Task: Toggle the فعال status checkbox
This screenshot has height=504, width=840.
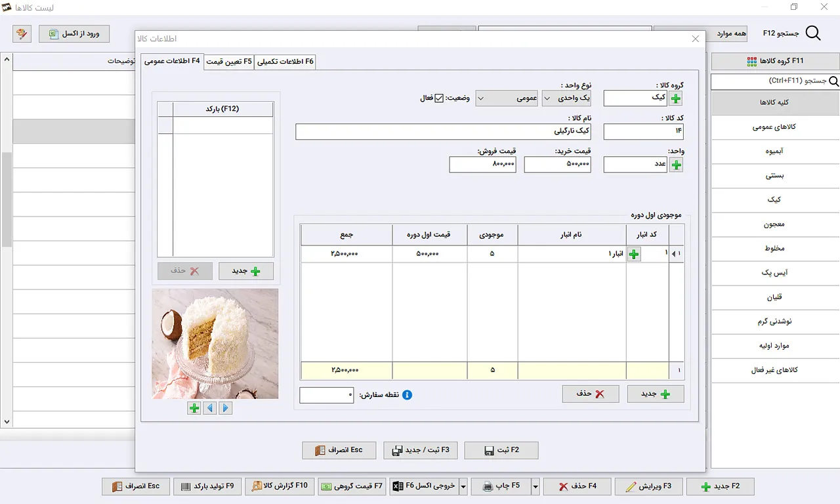Action: click(x=439, y=98)
